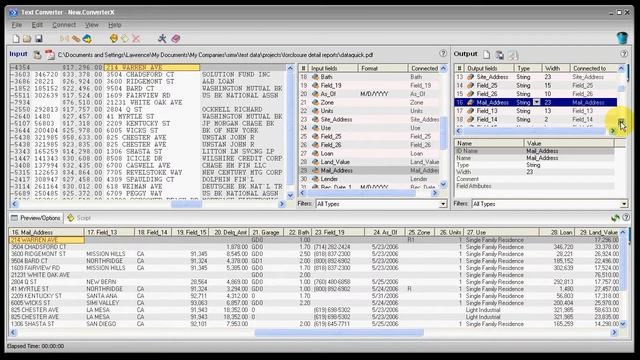Click the red X delete toolbar icon

[136, 39]
